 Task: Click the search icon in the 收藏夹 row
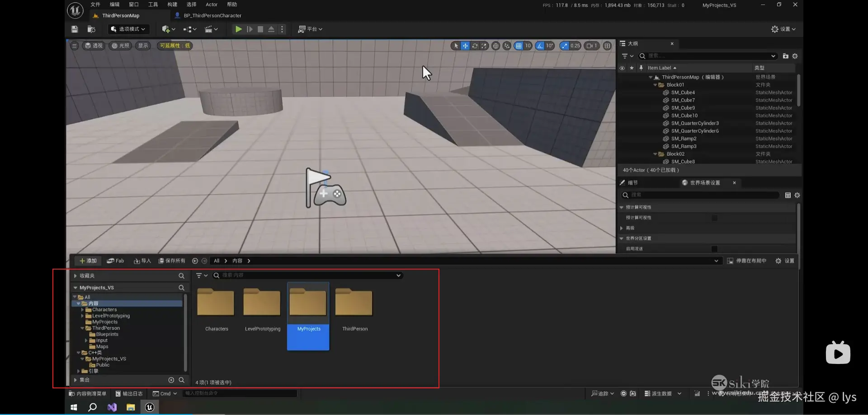coord(181,276)
